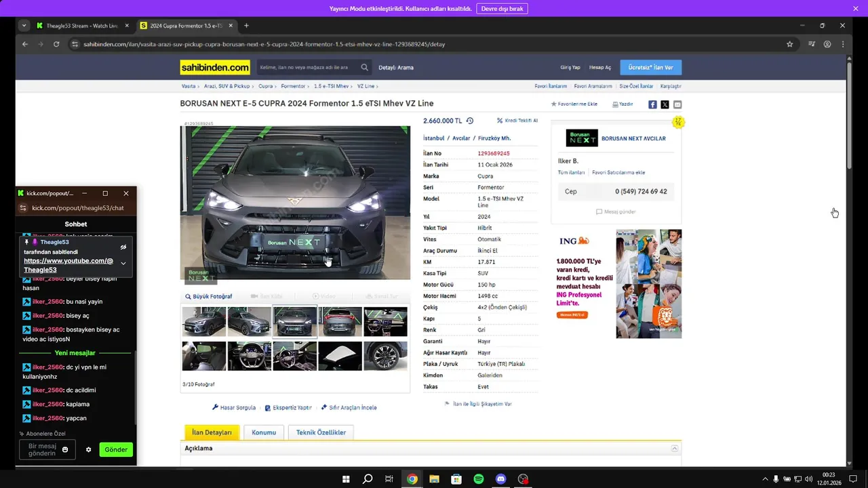Open File Explorer from the taskbar
The height and width of the screenshot is (488, 868).
[x=434, y=479]
